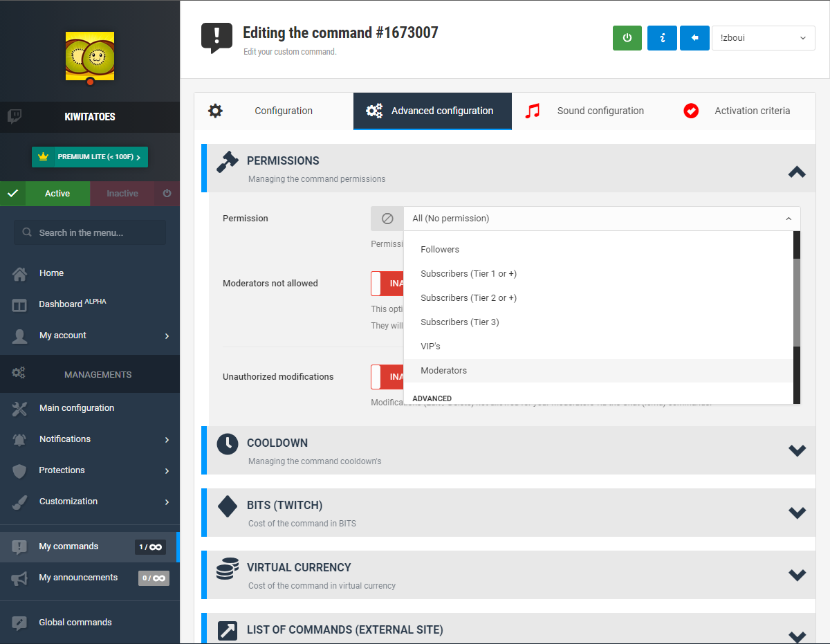The height and width of the screenshot is (644, 830).
Task: Click the Home house icon
Action: click(x=19, y=273)
